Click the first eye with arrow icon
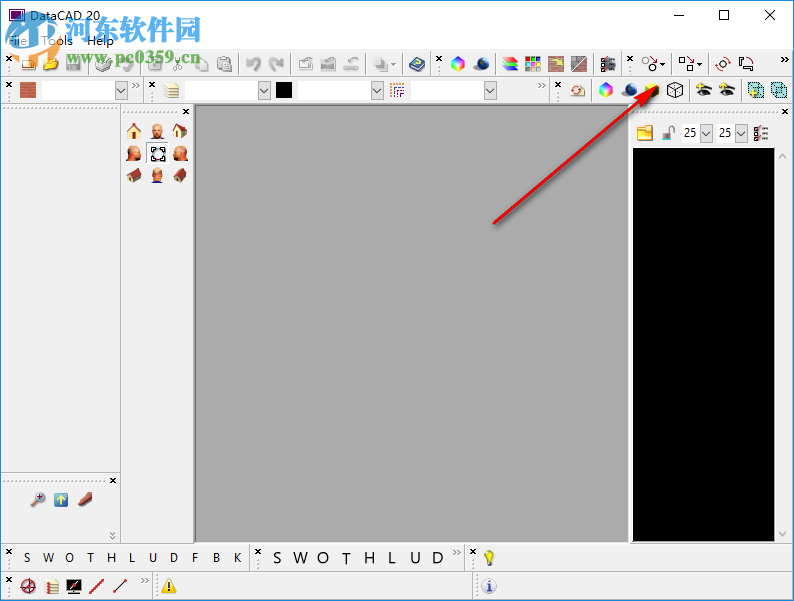794x601 pixels. [x=703, y=91]
